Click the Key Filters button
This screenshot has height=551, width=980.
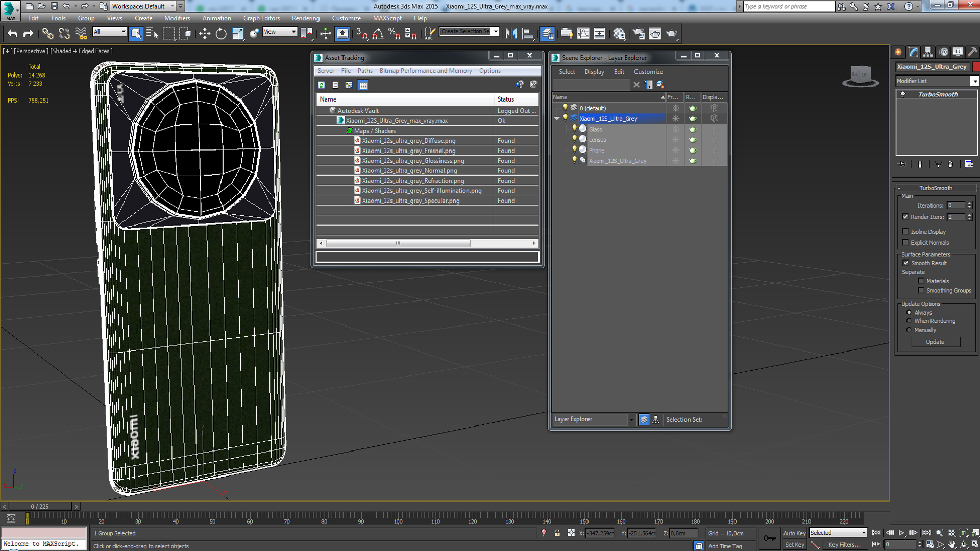coord(844,545)
